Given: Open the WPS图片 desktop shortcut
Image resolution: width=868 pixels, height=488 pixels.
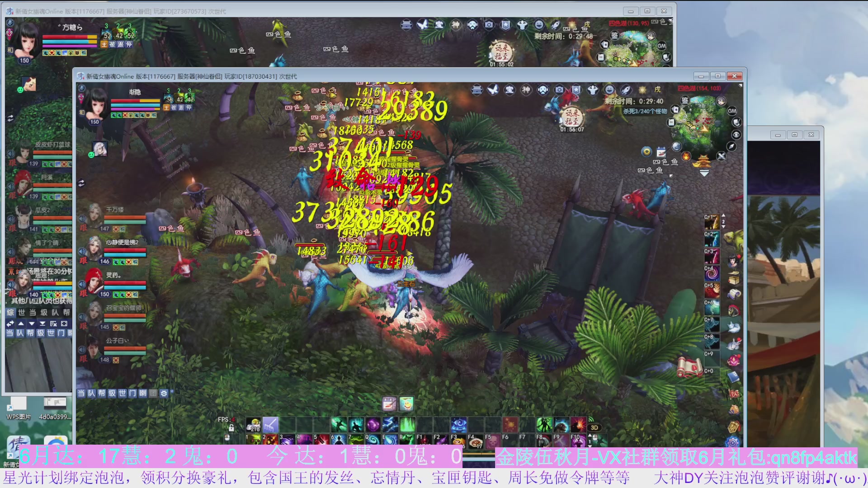Looking at the screenshot, I should [x=18, y=408].
